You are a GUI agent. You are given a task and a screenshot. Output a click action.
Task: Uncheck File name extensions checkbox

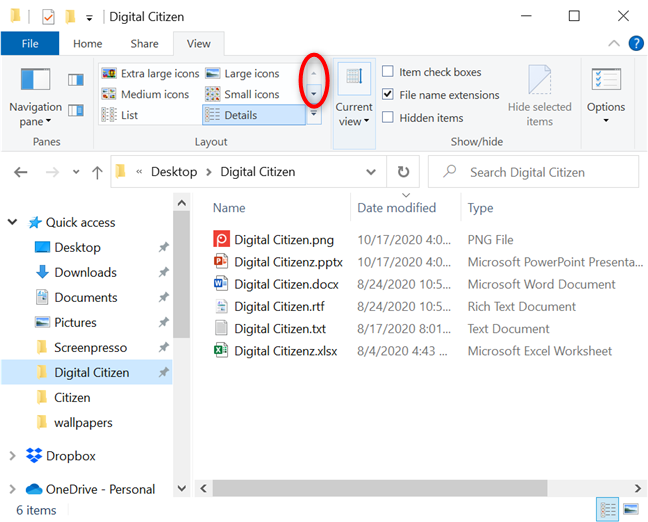(388, 94)
